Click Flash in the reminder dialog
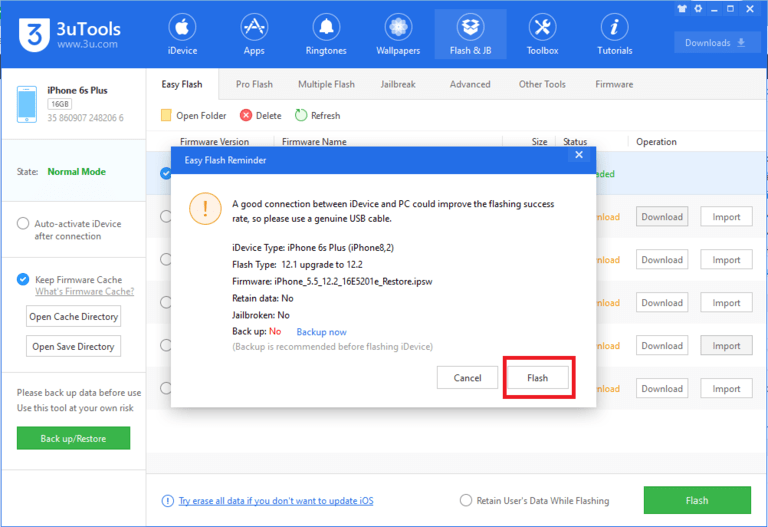The image size is (768, 527). pyautogui.click(x=537, y=378)
